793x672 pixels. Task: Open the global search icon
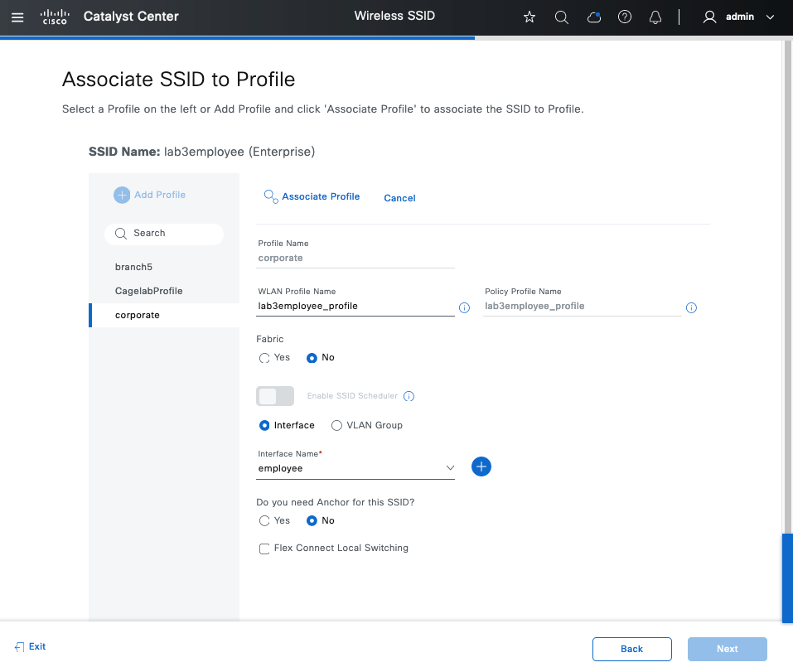point(562,17)
